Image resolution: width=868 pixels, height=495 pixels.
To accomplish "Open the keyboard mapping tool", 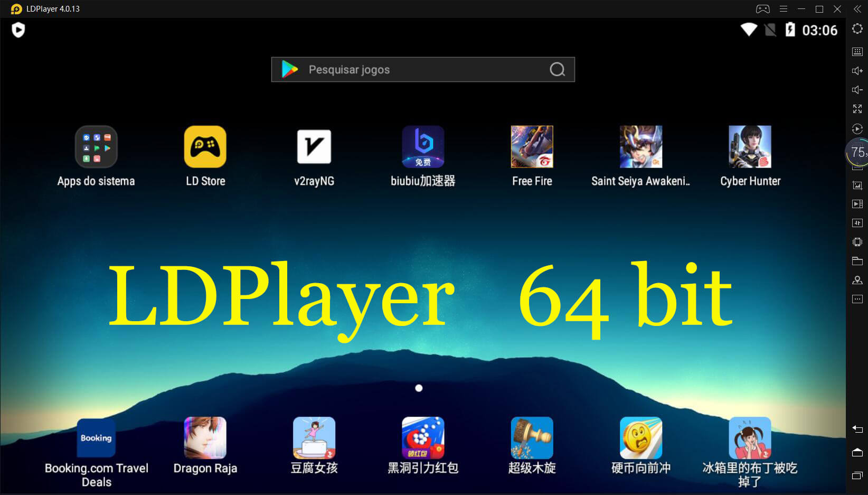I will 857,52.
